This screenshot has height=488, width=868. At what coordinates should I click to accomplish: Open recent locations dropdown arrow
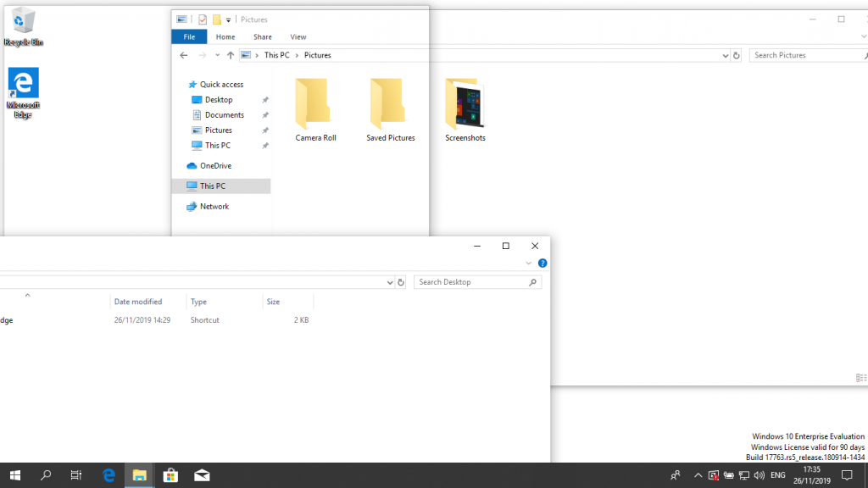[218, 55]
